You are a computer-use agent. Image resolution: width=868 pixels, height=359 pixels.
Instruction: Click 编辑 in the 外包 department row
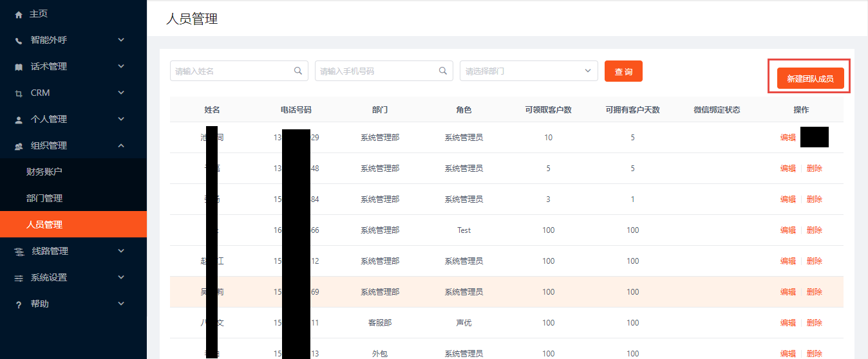point(788,354)
